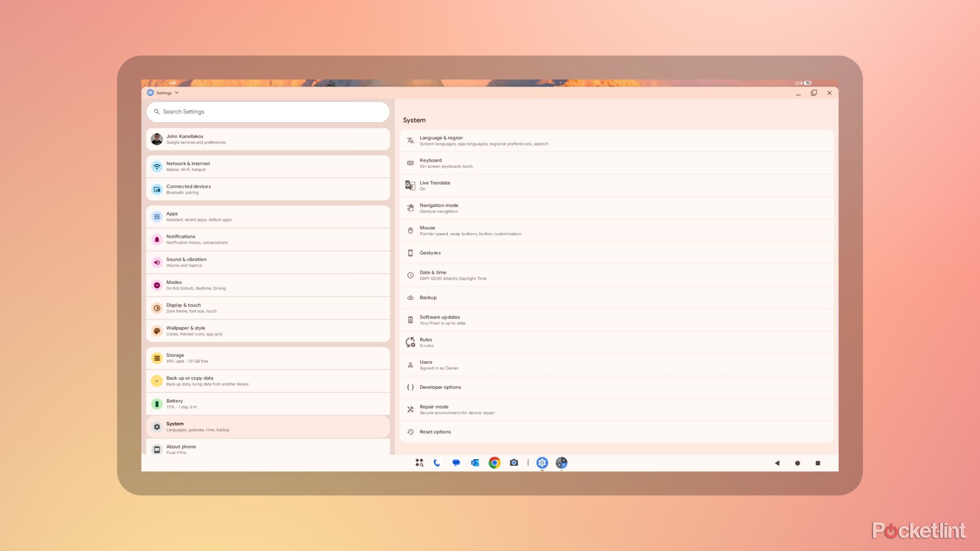Open Users person icon
Viewport: 980px width, 551px height.
410,365
